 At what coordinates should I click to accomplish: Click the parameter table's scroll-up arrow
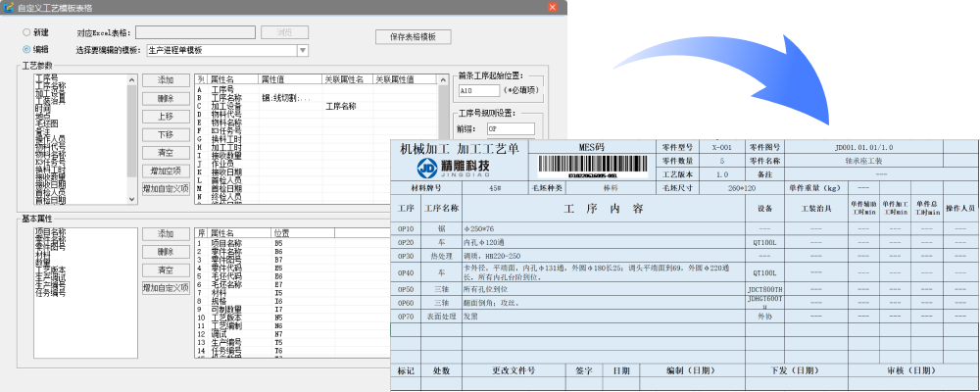pos(442,79)
